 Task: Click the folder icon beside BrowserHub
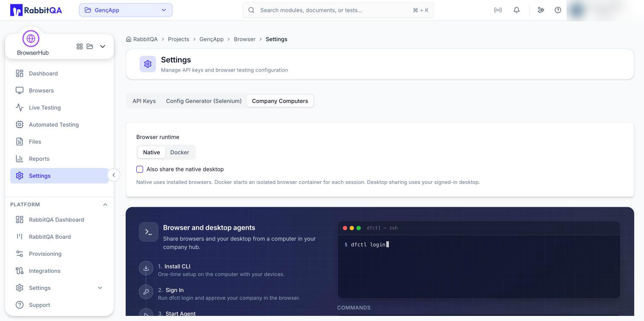coord(90,46)
